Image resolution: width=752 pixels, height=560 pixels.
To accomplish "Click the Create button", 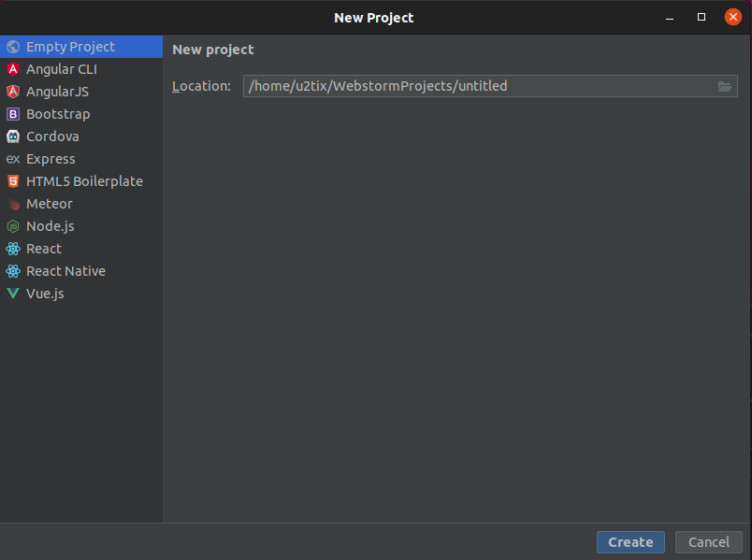I will pyautogui.click(x=630, y=542).
